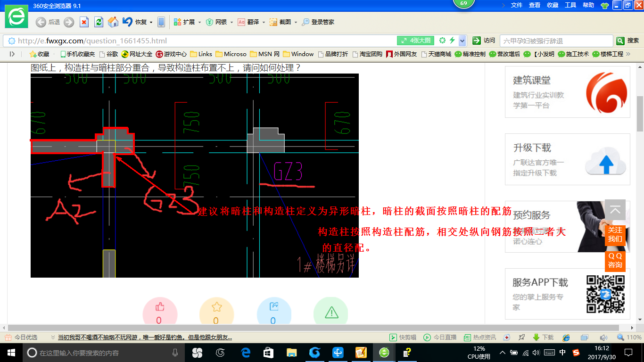Click the green lightning speed mode icon
This screenshot has height=362, width=644.
point(452,41)
